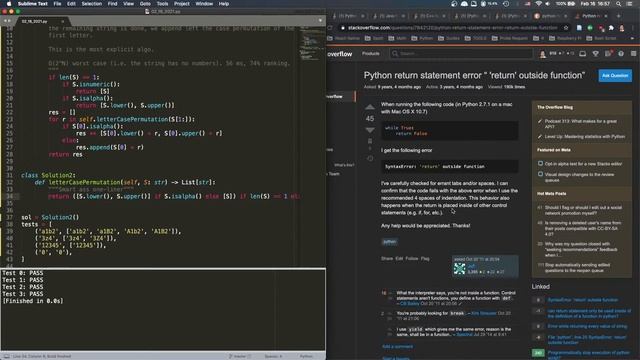Upvote the Stack Overflow question
640x360 pixels.
coord(370,107)
